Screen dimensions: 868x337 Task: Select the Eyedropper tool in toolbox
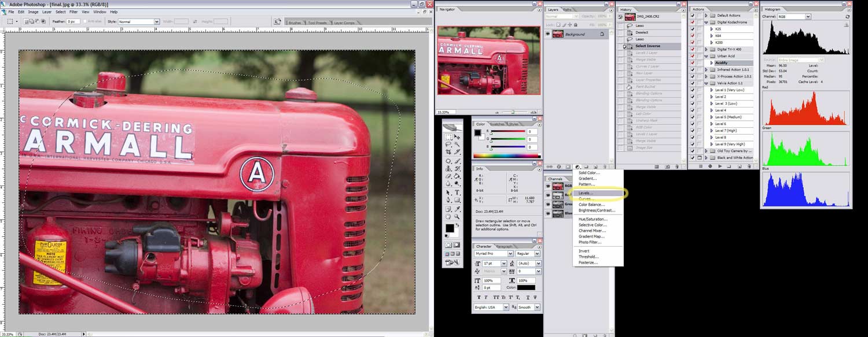click(x=457, y=209)
